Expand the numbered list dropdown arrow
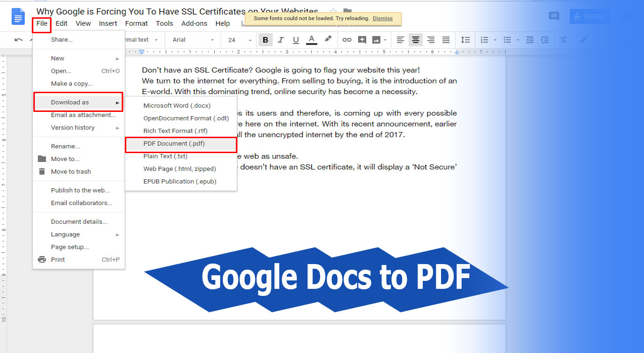This screenshot has height=353, width=644. 495,40
